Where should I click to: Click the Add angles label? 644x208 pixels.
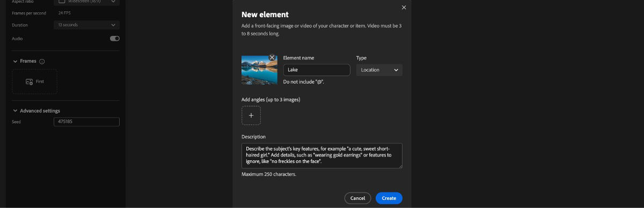[270, 100]
